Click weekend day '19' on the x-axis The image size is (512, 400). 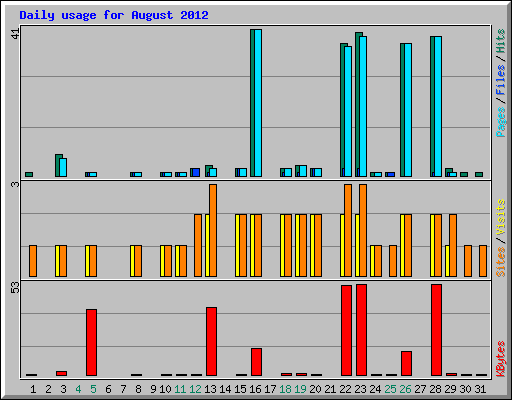300,389
